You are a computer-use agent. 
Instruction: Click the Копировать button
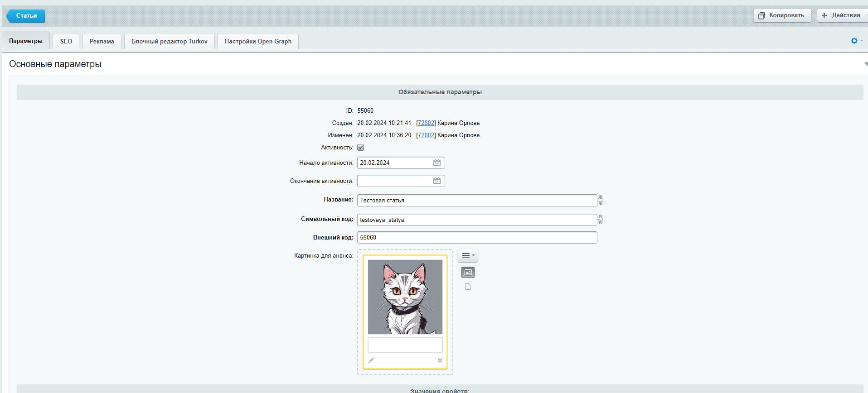782,15
